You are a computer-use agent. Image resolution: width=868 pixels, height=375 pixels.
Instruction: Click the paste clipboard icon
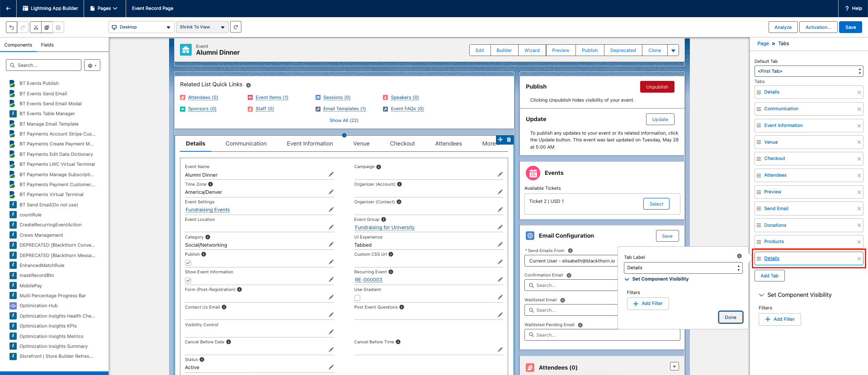tap(58, 27)
